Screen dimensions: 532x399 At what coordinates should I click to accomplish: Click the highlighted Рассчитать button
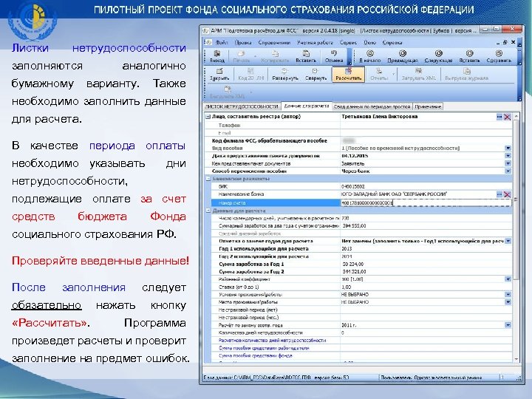348,74
